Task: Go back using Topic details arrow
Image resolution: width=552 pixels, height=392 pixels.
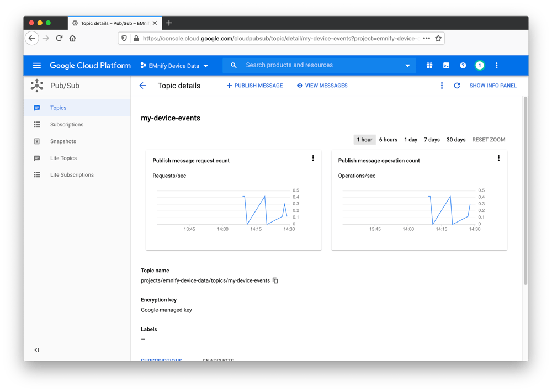Action: point(142,86)
